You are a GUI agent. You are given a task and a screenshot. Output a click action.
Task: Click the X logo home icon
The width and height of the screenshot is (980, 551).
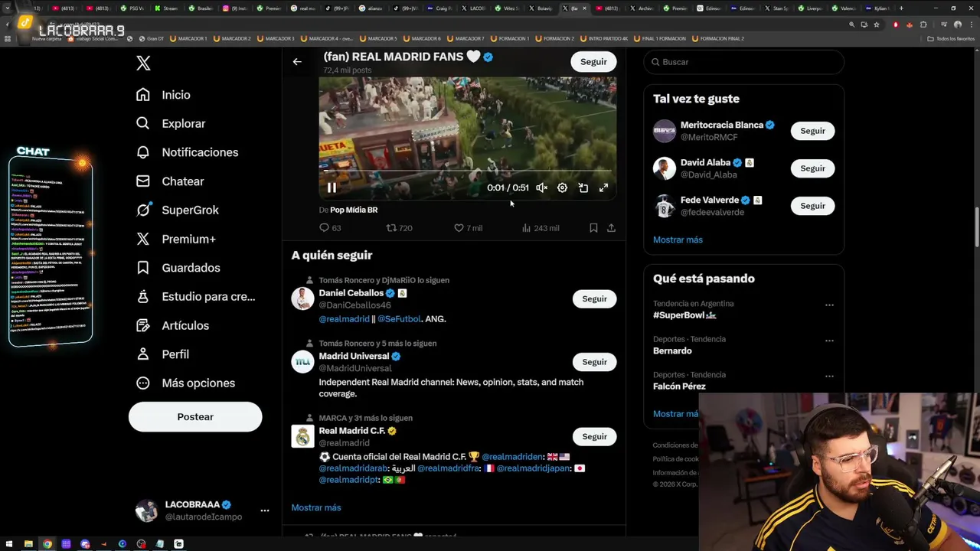tap(143, 64)
